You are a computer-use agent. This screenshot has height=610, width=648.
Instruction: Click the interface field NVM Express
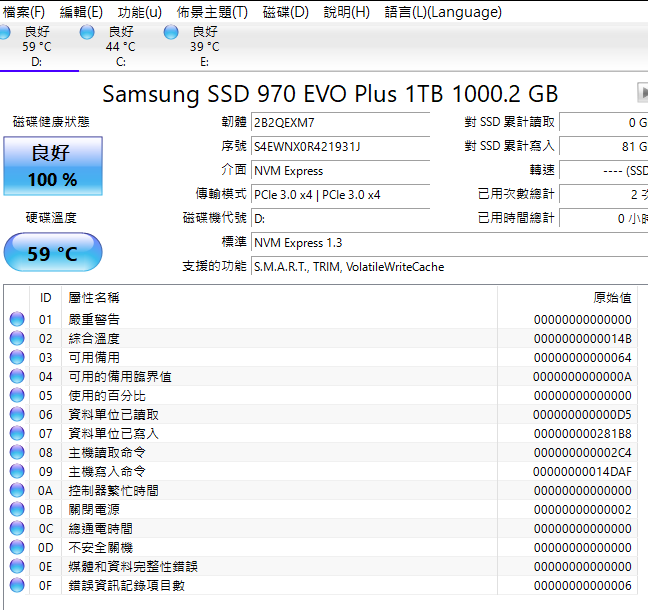341,171
